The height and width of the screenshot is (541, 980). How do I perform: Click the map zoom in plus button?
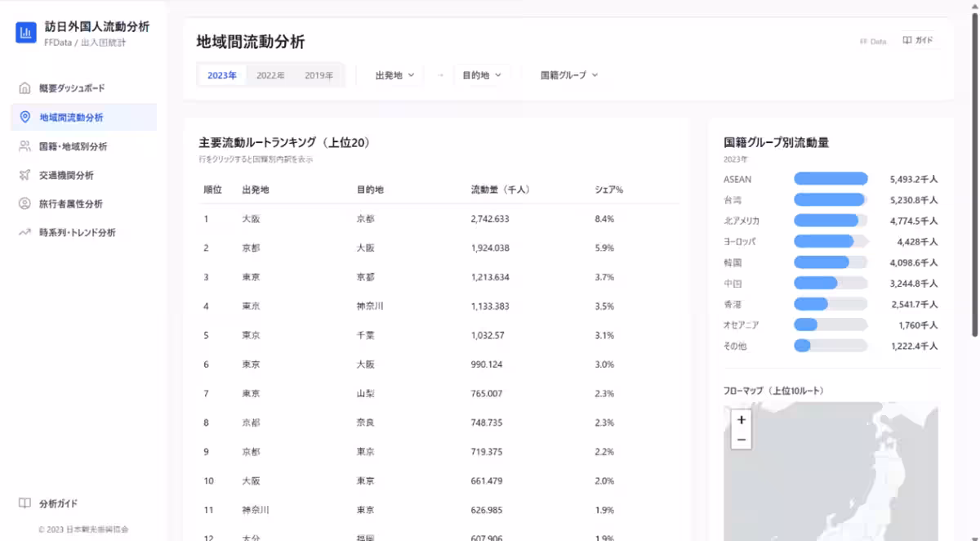741,419
